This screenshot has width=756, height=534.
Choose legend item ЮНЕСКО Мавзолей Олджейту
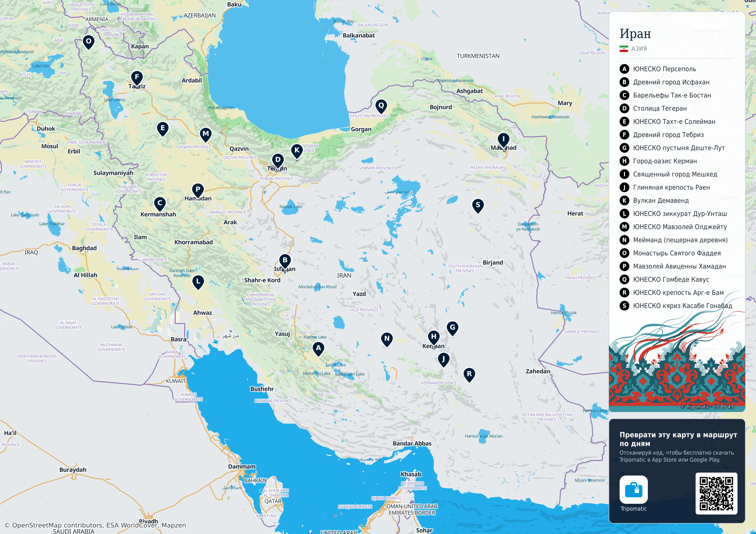[673, 227]
